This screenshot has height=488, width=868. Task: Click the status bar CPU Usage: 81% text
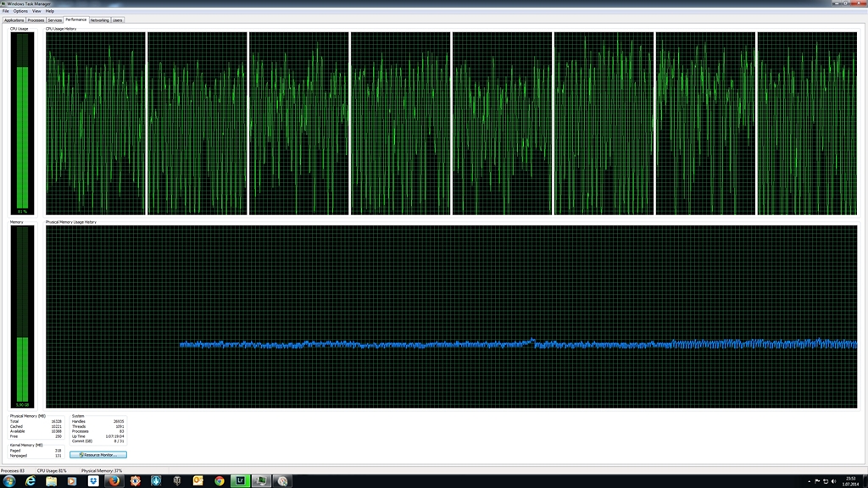tap(52, 471)
